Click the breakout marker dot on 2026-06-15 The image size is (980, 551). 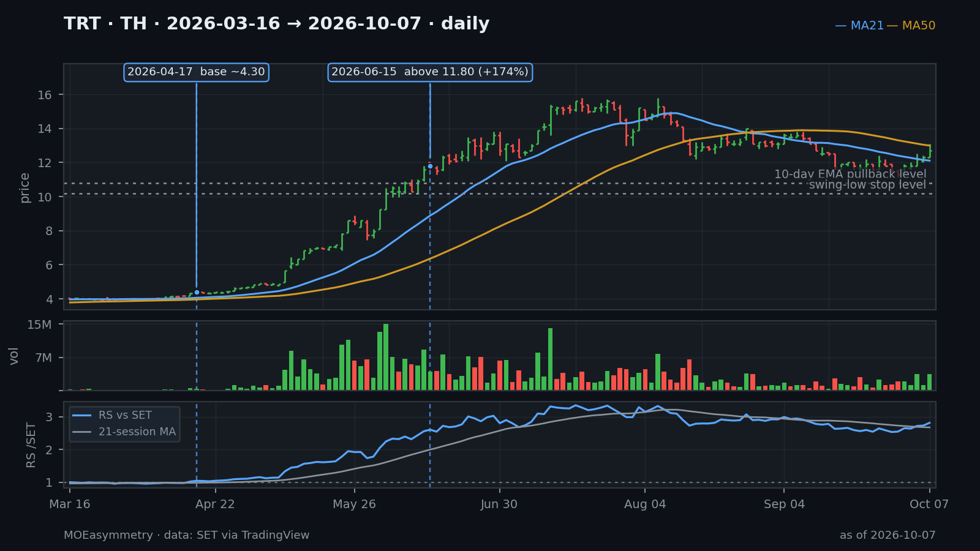430,166
